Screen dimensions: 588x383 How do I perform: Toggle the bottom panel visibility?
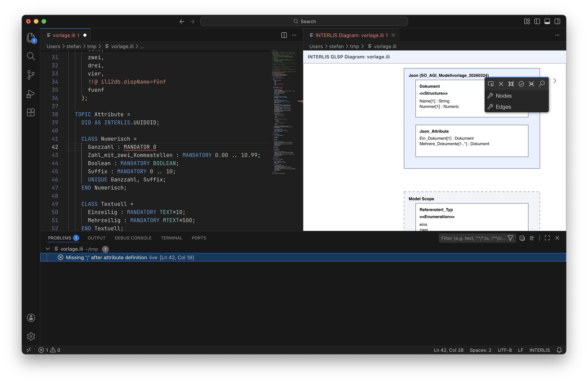point(547,22)
